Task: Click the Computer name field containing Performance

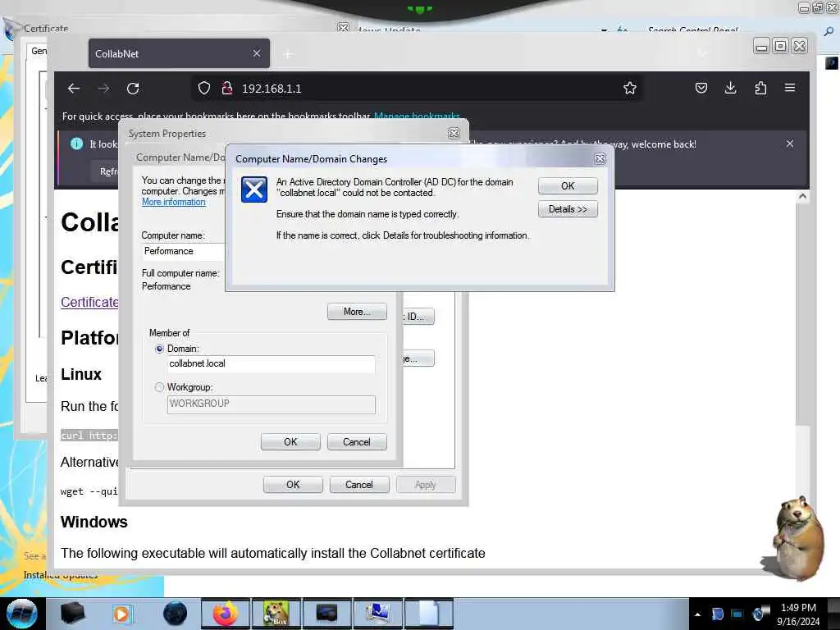Action: click(183, 251)
